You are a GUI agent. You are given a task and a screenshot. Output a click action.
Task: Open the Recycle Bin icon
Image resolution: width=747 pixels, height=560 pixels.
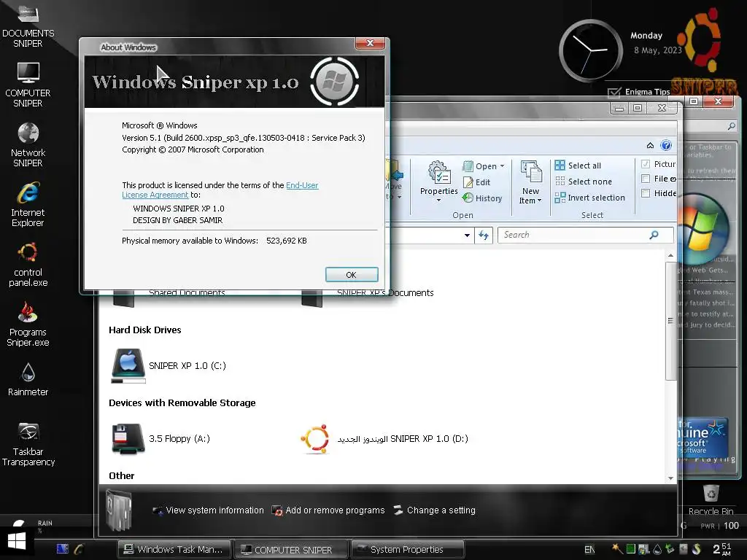coord(711,500)
